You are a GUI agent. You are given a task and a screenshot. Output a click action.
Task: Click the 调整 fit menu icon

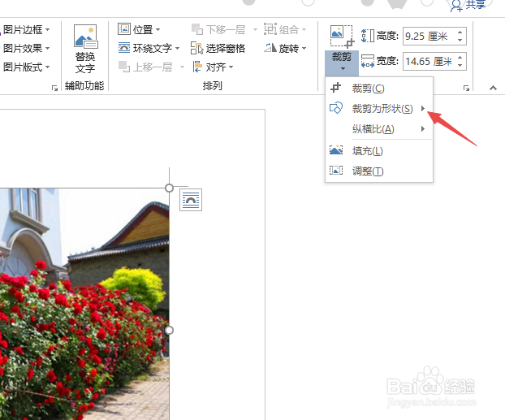point(336,170)
